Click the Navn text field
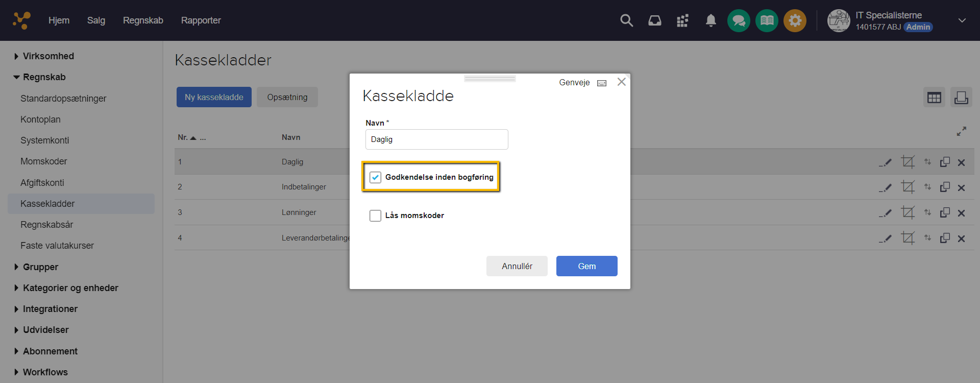This screenshot has height=383, width=980. (436, 139)
